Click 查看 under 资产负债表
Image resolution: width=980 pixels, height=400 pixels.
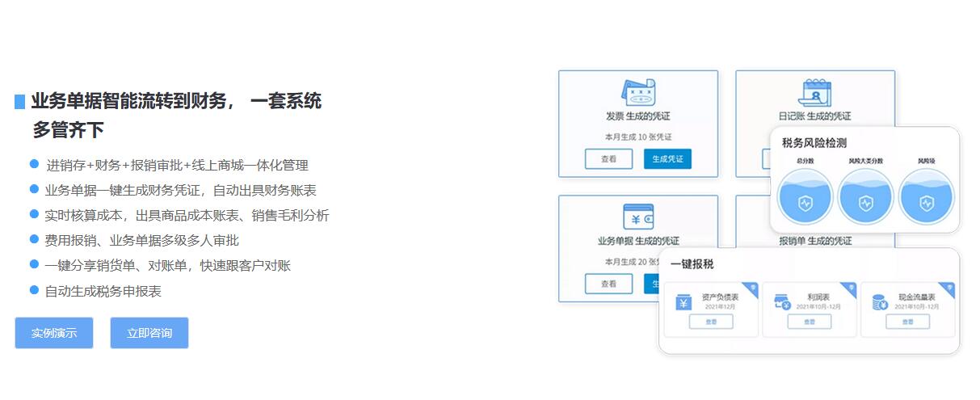(711, 322)
